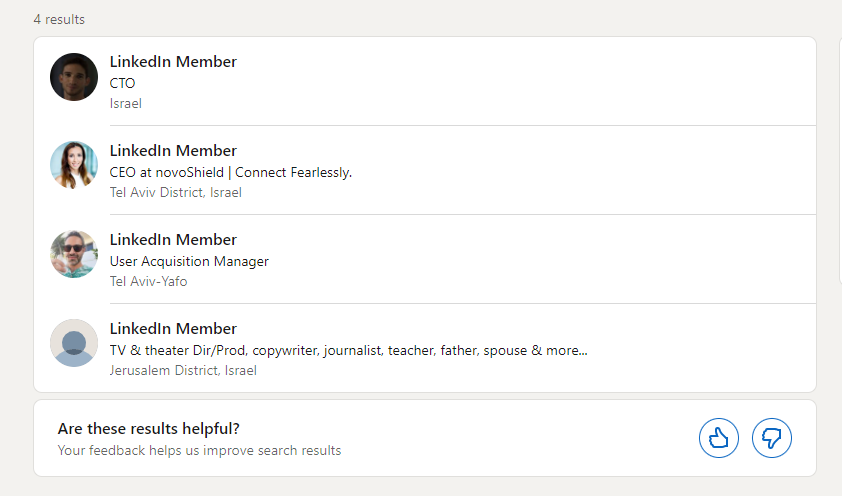The height and width of the screenshot is (496, 842).
Task: Click the CTO headline text
Action: click(122, 83)
